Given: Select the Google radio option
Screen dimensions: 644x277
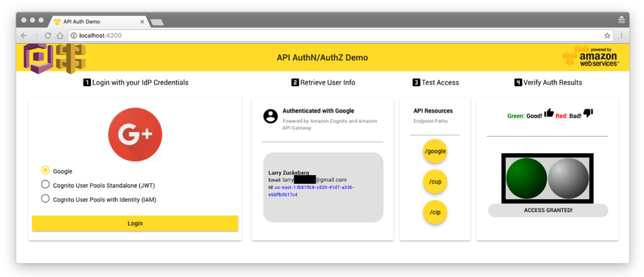Looking at the screenshot, I should click(45, 170).
